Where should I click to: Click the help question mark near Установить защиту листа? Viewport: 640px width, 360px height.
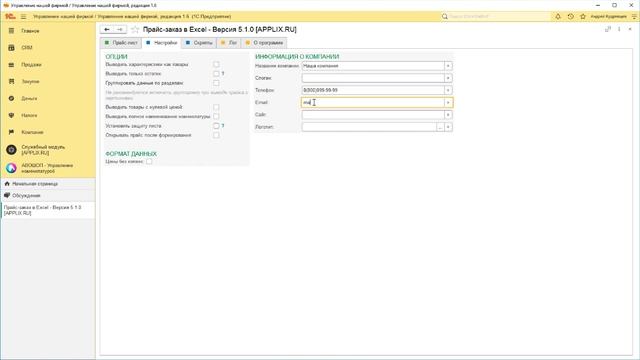[x=223, y=126]
